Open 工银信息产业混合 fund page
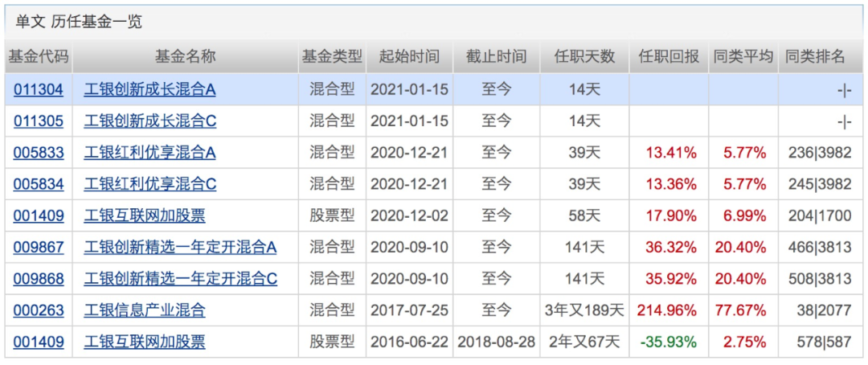Screen dimensions: 868x365 coord(145,310)
